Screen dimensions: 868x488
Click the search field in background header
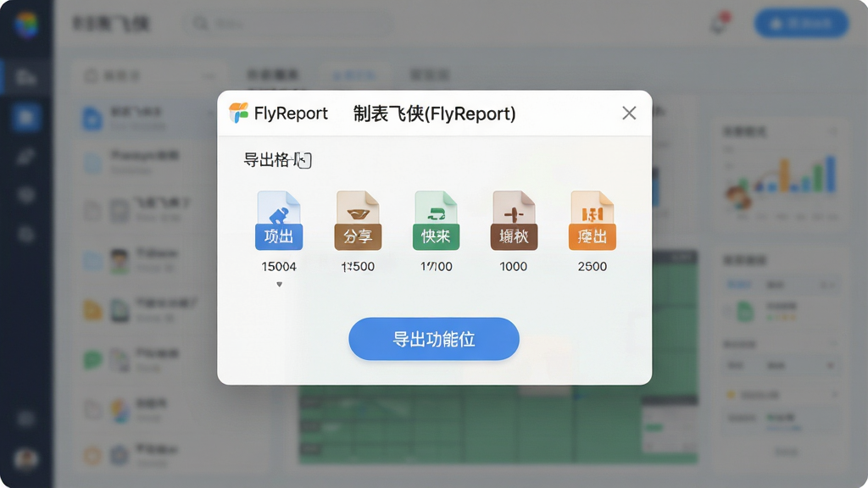288,23
